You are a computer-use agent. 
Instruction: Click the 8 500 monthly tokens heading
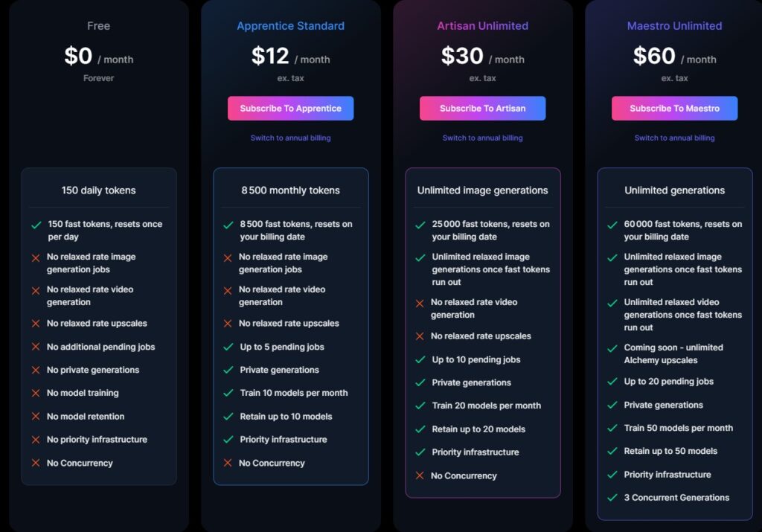[x=291, y=190]
